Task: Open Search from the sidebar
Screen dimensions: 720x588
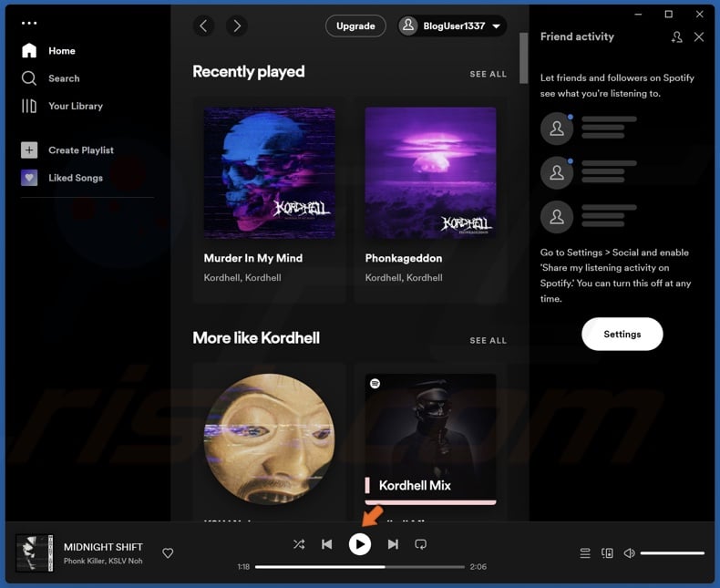Action: pos(50,78)
